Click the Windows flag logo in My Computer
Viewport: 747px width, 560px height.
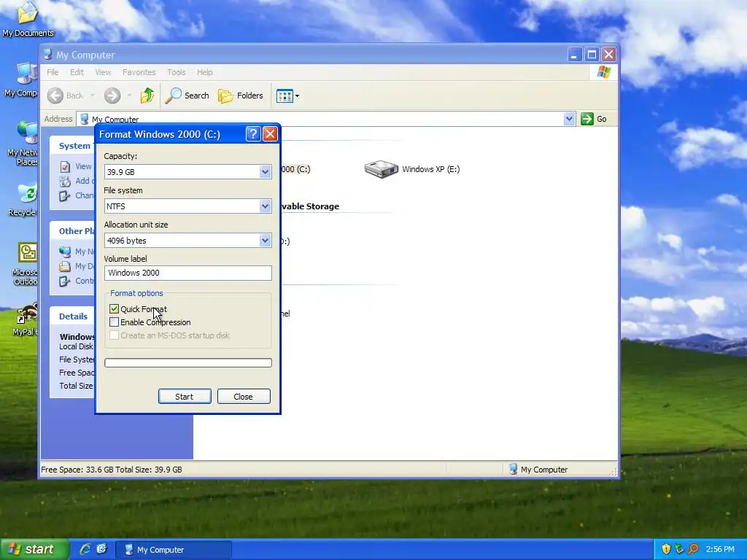[603, 72]
